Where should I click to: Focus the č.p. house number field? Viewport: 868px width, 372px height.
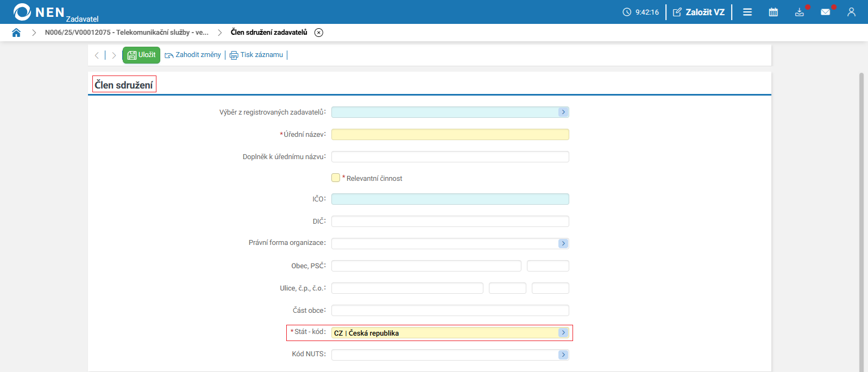click(507, 288)
